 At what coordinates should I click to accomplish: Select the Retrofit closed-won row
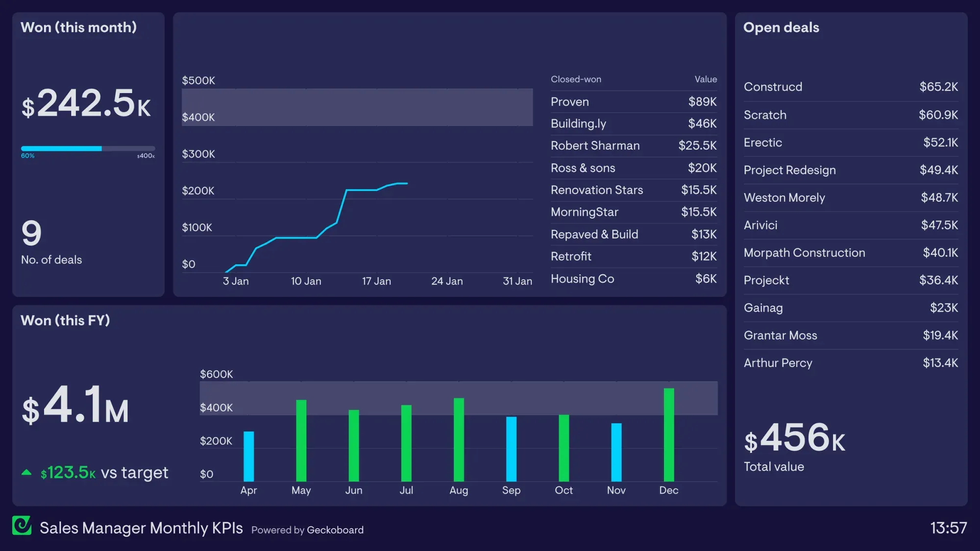point(634,256)
